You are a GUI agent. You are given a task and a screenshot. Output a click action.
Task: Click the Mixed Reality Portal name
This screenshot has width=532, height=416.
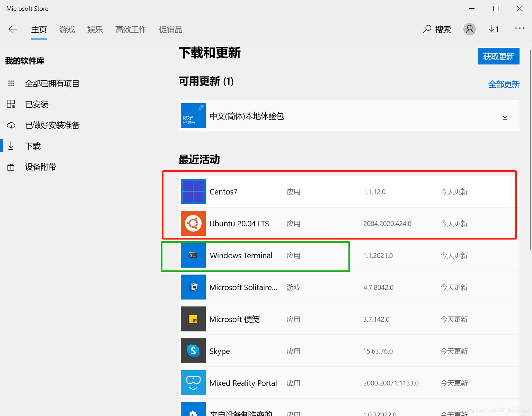point(243,383)
